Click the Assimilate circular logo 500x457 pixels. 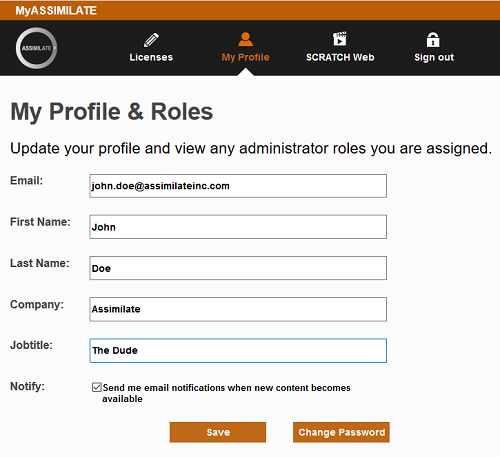tap(36, 48)
